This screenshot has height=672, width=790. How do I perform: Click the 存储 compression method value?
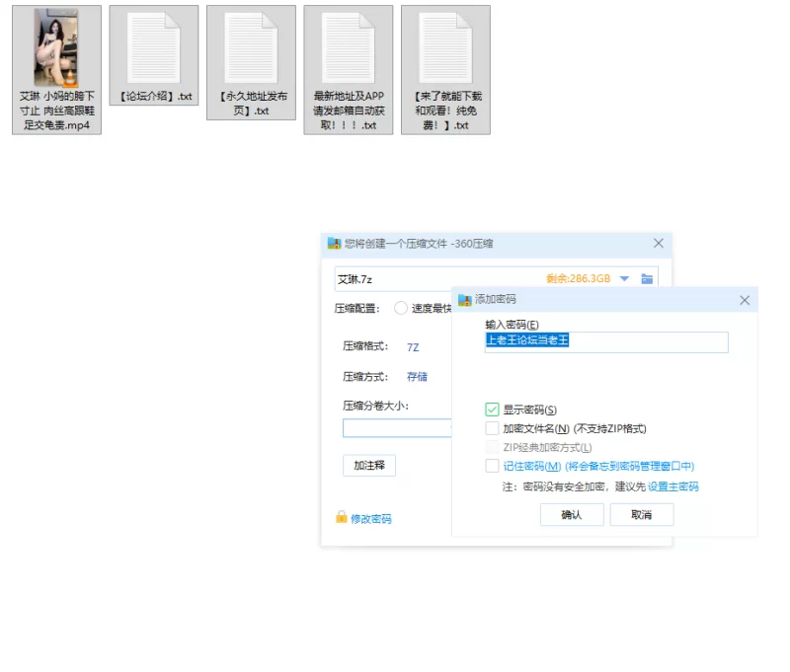pyautogui.click(x=417, y=377)
